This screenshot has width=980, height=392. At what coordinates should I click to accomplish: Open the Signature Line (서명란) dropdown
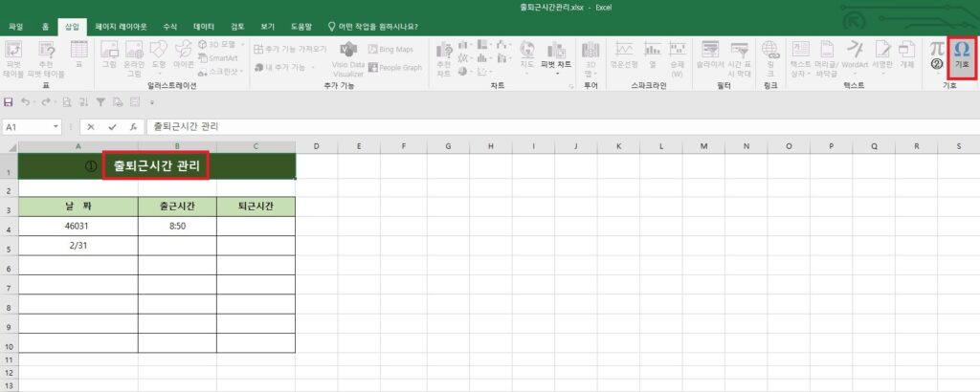[882, 74]
